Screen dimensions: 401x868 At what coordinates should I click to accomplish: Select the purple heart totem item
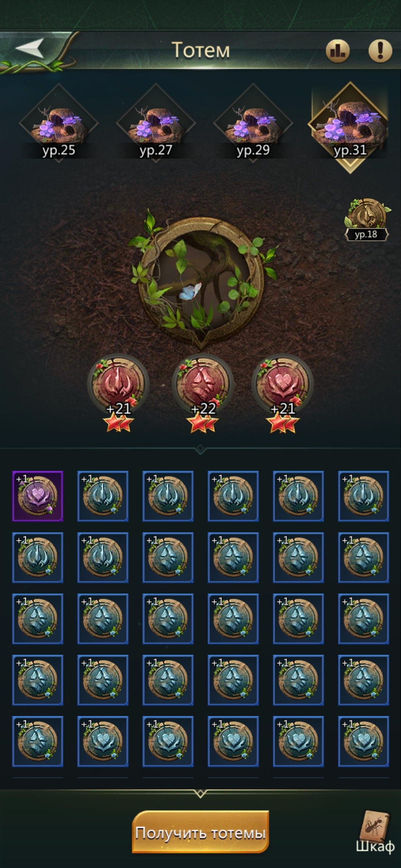(x=38, y=496)
